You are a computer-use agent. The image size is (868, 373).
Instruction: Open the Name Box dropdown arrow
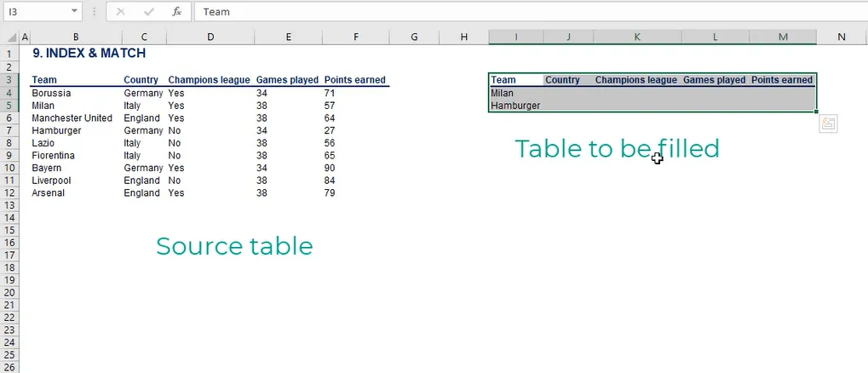click(74, 11)
